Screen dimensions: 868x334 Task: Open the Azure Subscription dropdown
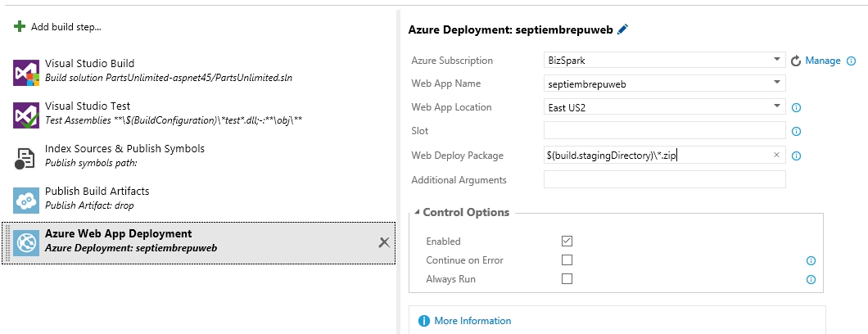tap(777, 60)
